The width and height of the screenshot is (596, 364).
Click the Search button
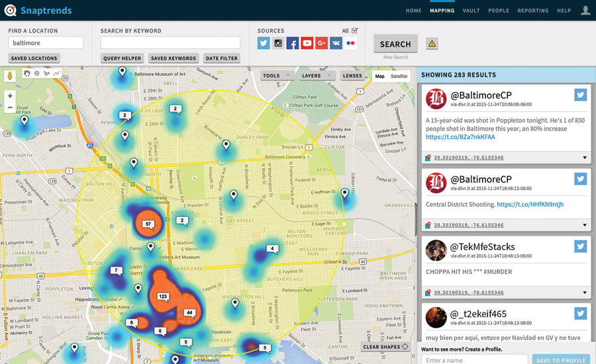395,44
